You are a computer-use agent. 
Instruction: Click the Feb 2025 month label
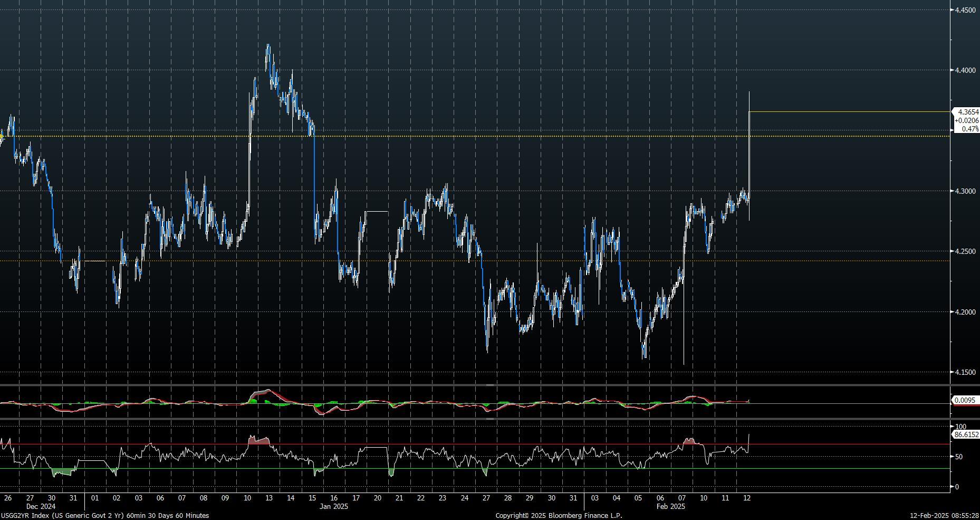(x=671, y=506)
